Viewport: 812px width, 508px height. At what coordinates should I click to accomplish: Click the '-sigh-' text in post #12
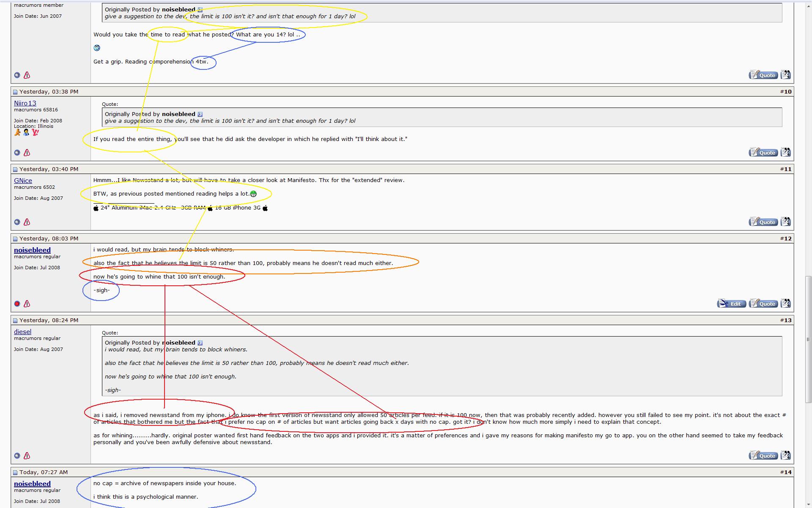(x=101, y=290)
